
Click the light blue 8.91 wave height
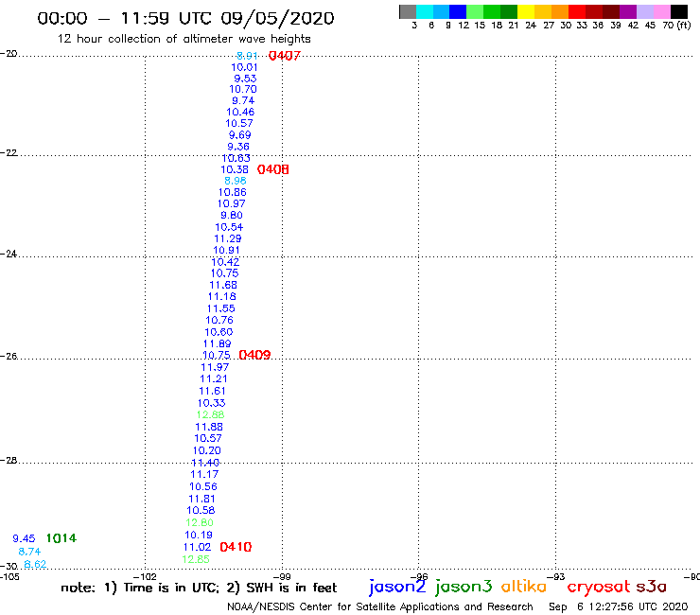(247, 56)
